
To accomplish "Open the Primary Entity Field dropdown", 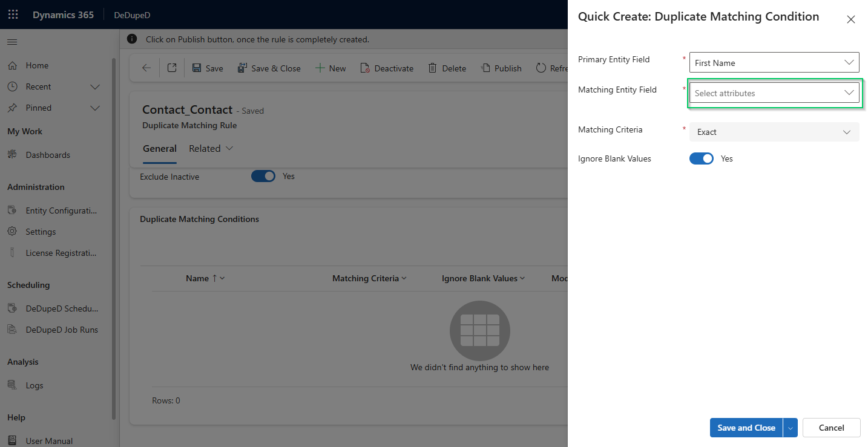I will 774,62.
